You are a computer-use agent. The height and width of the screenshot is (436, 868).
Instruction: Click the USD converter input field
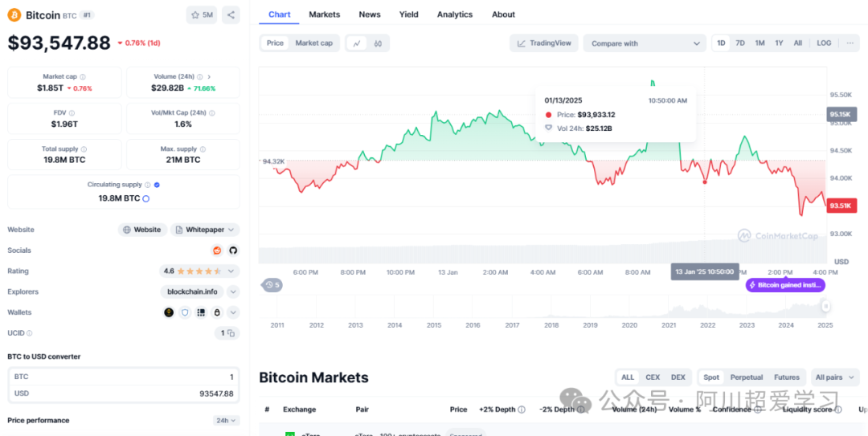124,394
